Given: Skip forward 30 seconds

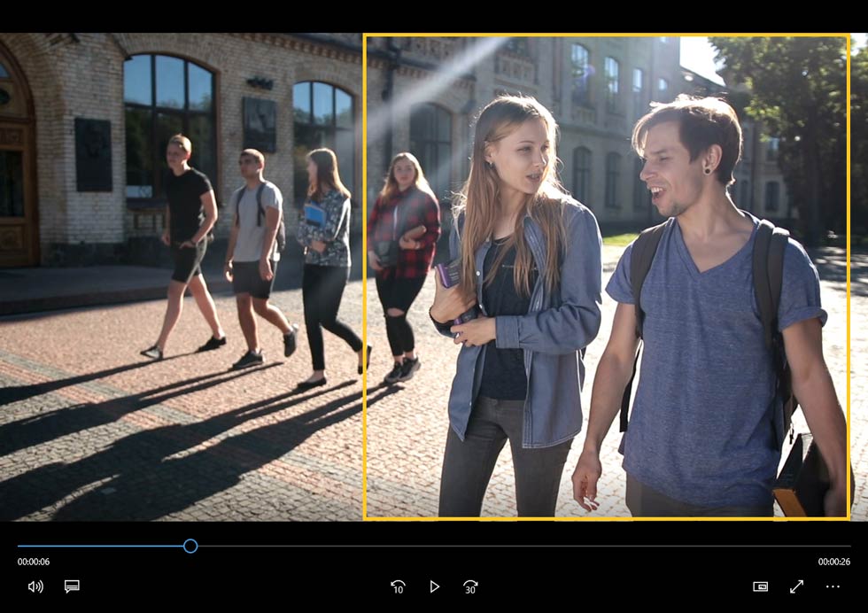Looking at the screenshot, I should coord(470,586).
